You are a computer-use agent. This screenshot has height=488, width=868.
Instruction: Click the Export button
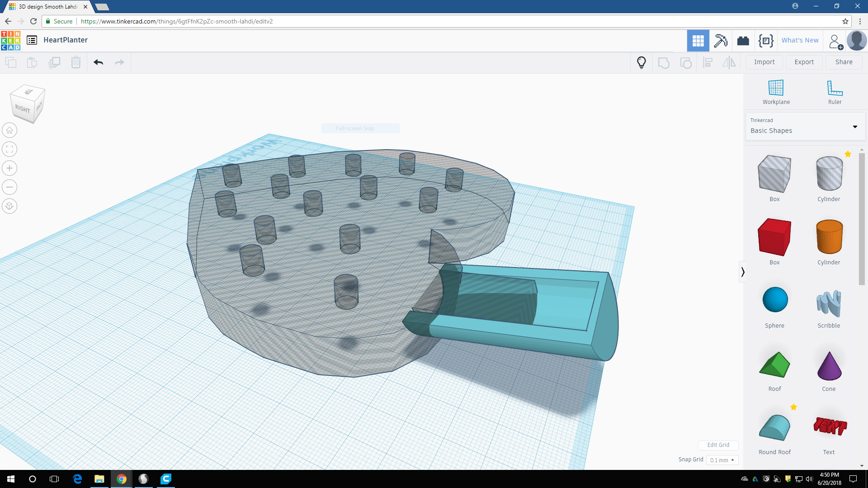coord(804,61)
